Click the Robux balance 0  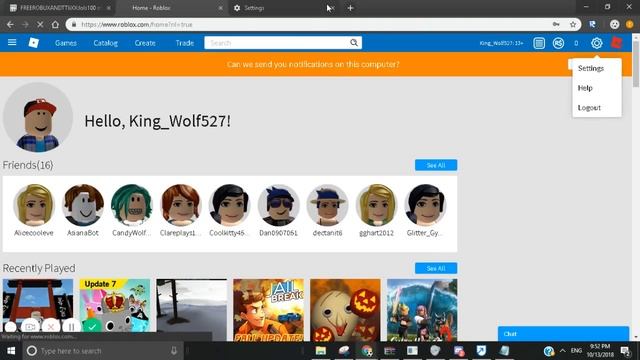[x=576, y=43]
